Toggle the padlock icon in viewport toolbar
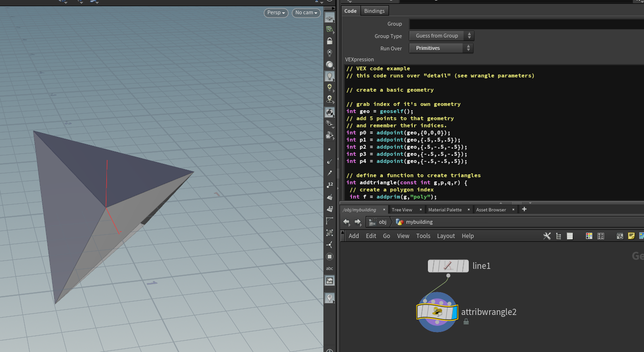644x352 pixels. click(x=330, y=41)
